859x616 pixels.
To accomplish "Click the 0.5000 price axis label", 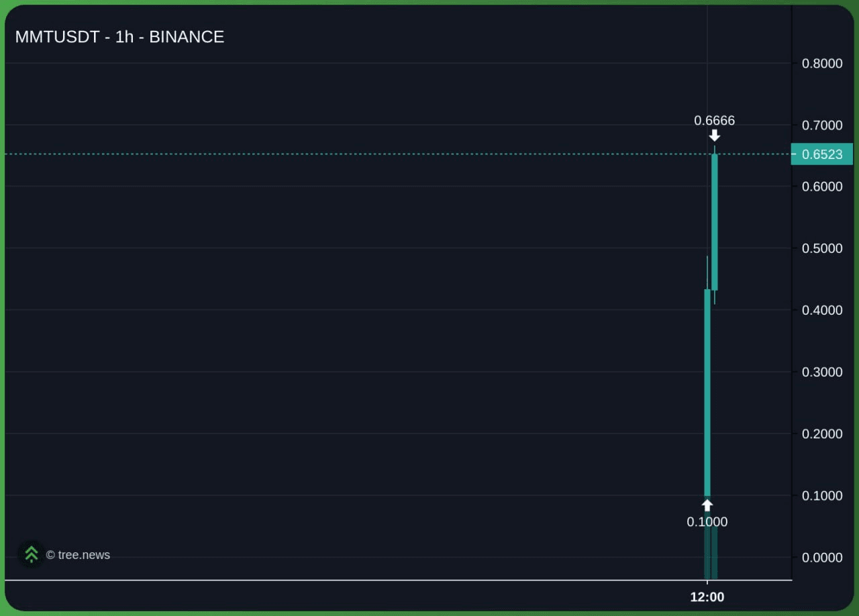I will click(822, 248).
